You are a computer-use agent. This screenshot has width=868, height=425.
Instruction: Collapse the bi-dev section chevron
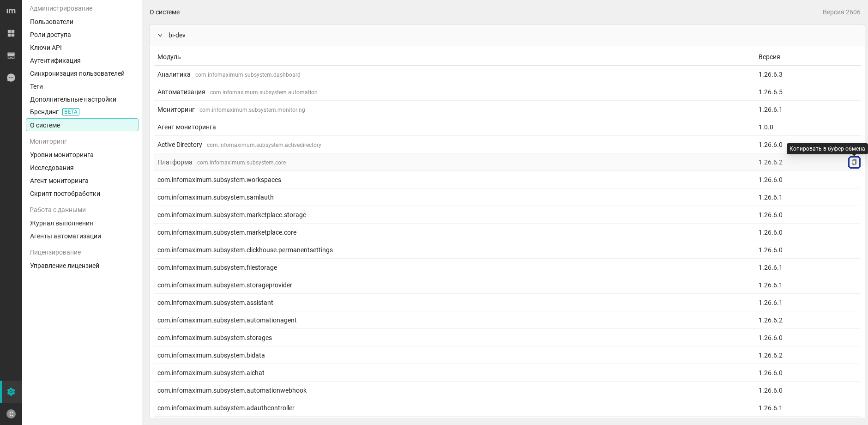click(160, 35)
